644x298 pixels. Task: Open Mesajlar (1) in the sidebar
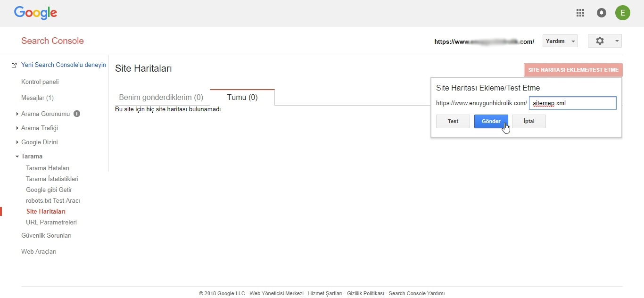tap(37, 98)
